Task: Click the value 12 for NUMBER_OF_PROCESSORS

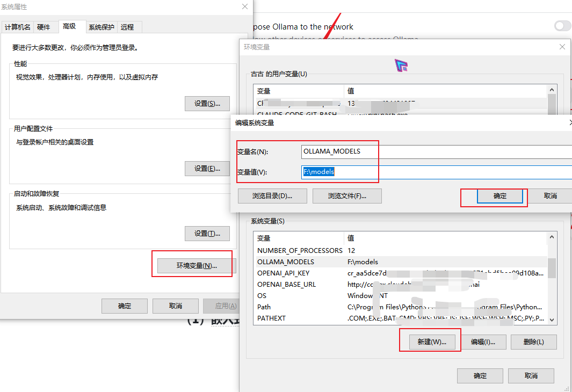Action: (351, 251)
